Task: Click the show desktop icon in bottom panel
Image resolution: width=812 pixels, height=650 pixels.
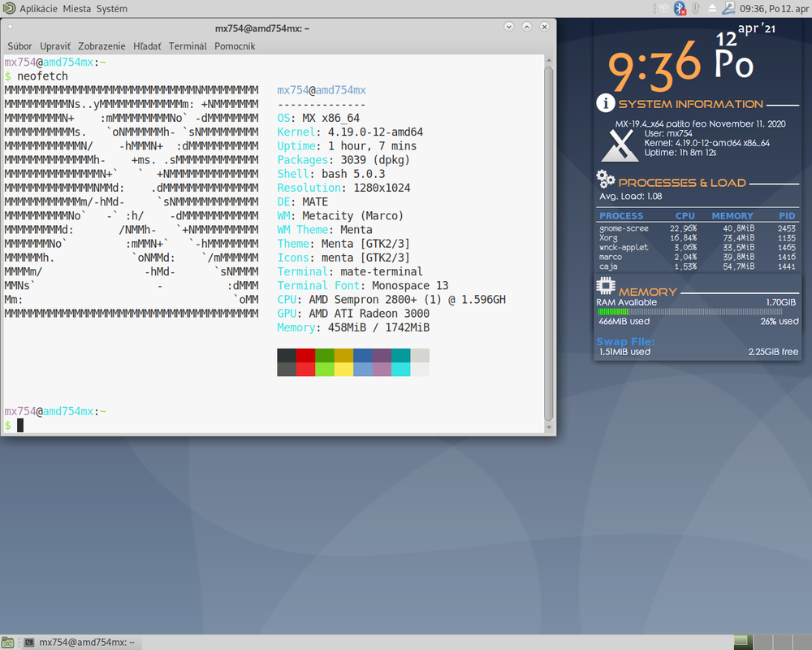Action: coord(8,643)
